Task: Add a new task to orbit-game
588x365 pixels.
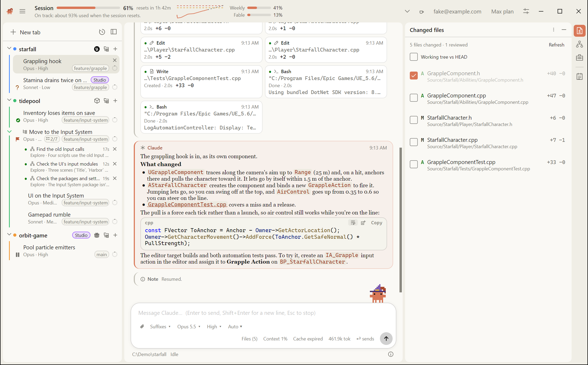Action: 115,235
